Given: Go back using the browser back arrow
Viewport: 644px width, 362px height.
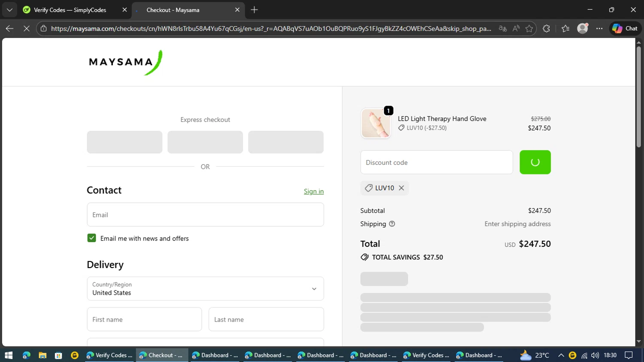Looking at the screenshot, I should coord(9,28).
